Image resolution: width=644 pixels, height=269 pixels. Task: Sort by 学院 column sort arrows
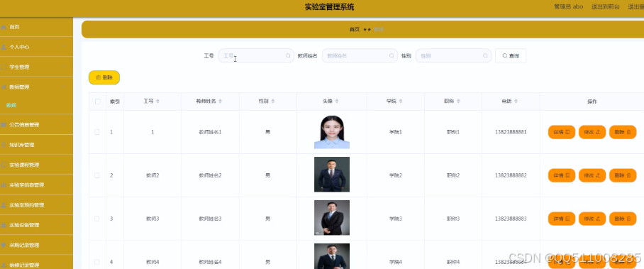pos(401,101)
